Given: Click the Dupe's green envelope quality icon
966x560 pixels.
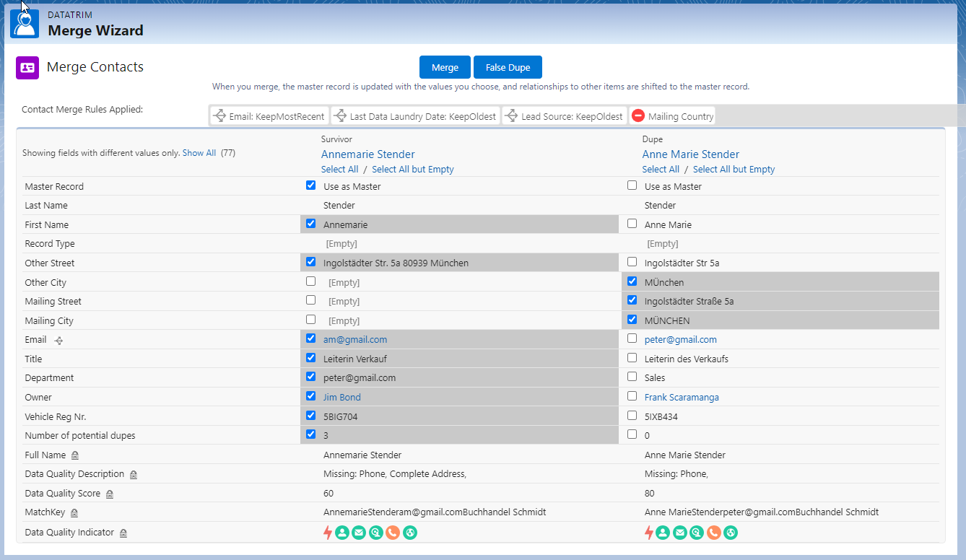Looking at the screenshot, I should click(x=679, y=533).
